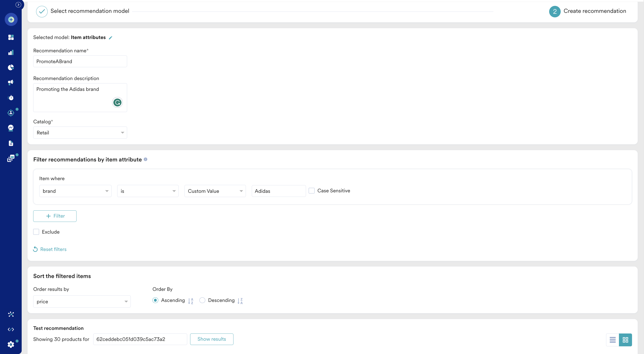Open the megaphone campaigns icon
This screenshot has height=354, width=644.
tap(11, 82)
